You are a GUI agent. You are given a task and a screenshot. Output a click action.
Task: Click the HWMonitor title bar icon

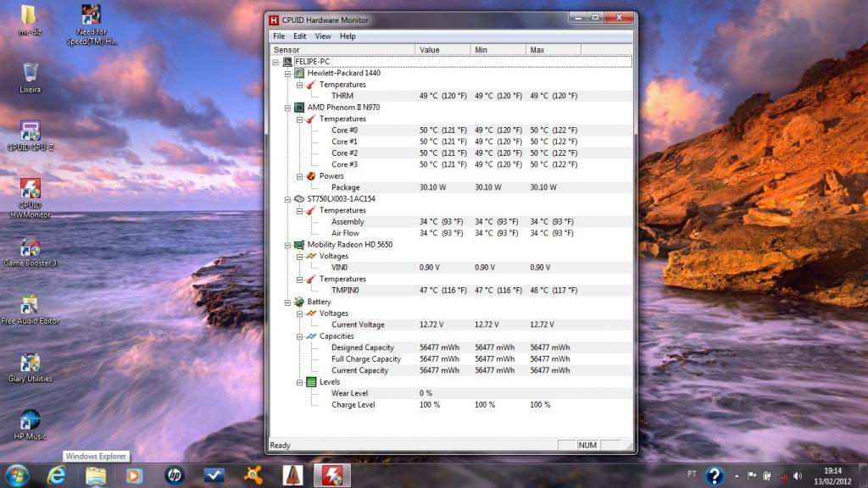(274, 20)
